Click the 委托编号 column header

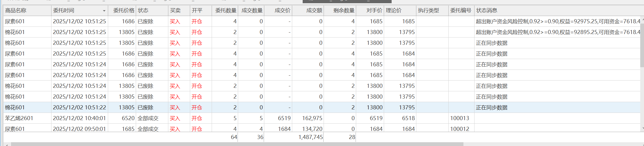[x=461, y=11]
